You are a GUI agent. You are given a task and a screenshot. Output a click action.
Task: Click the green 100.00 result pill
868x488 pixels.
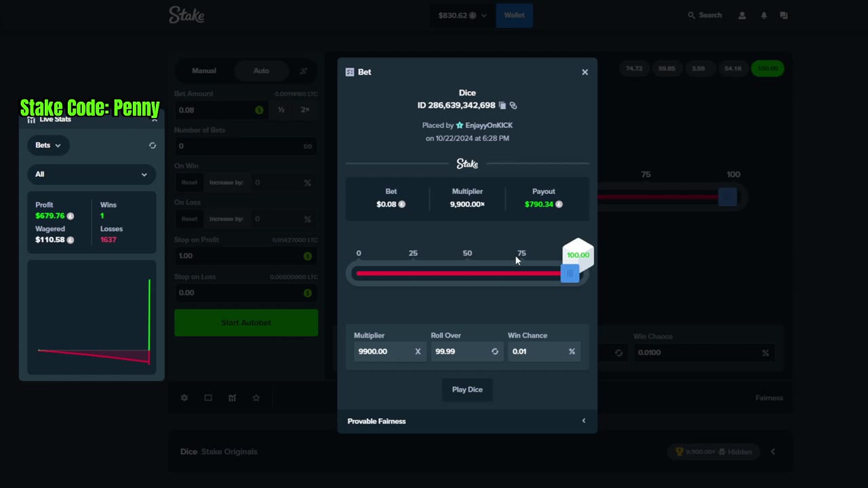click(768, 68)
